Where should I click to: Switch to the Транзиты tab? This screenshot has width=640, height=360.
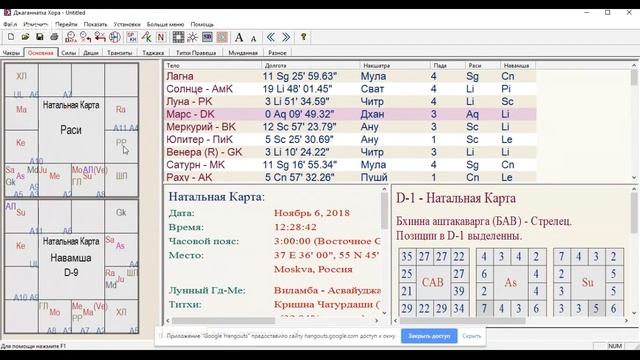click(120, 53)
